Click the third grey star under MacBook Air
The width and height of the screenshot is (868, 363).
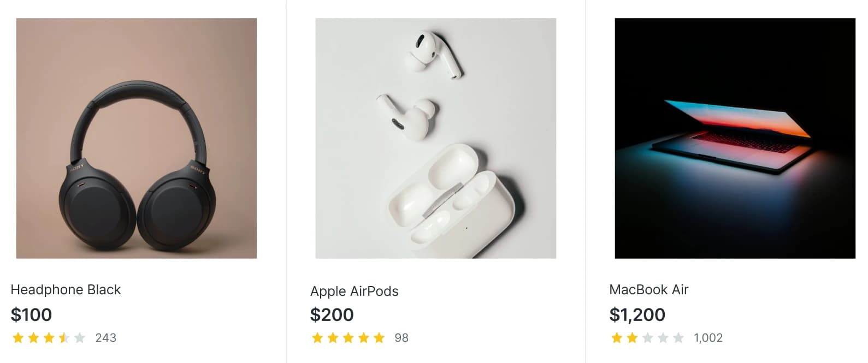tap(647, 338)
